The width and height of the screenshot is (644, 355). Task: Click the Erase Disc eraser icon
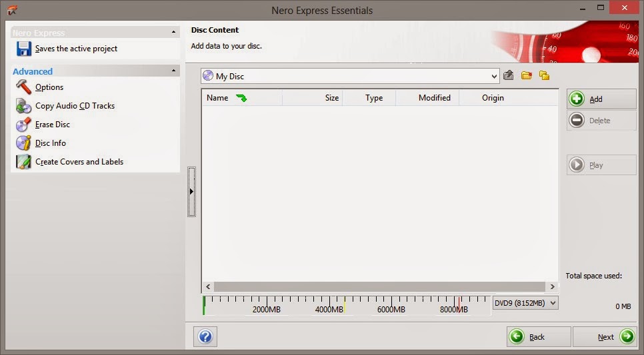point(23,125)
